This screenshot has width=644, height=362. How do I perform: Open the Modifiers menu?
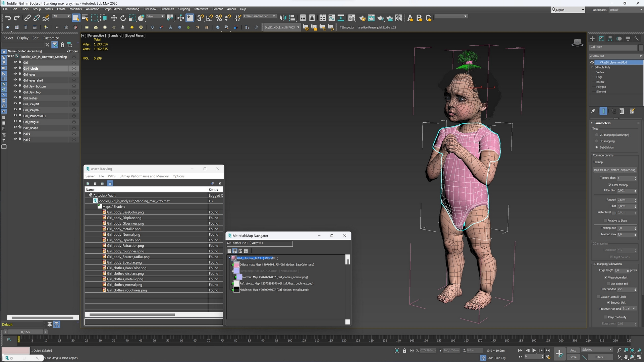(x=75, y=9)
